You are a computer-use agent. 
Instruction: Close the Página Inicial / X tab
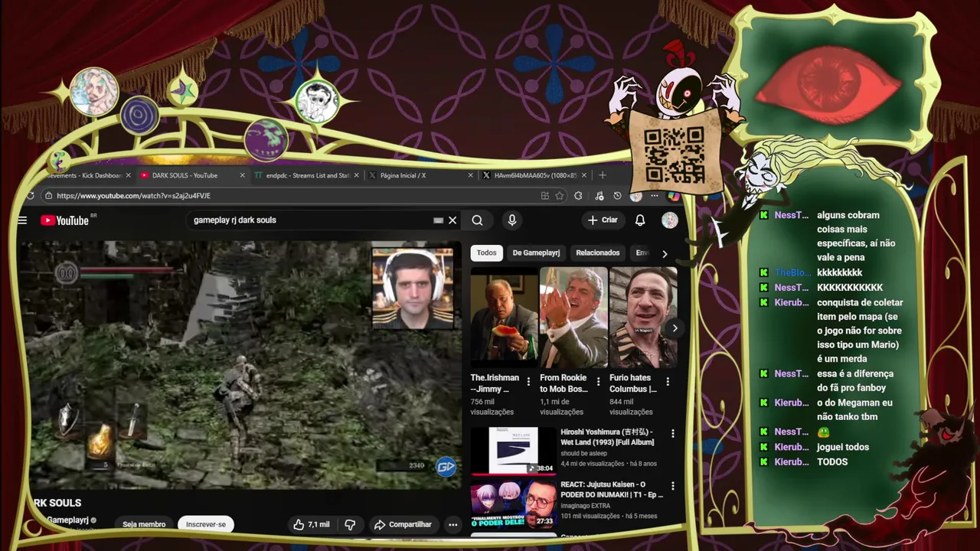[470, 175]
